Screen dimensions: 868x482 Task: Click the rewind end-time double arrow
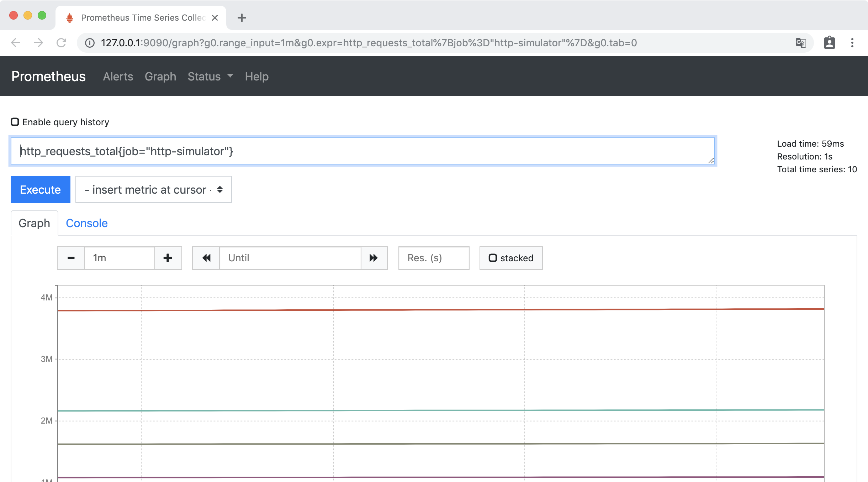pyautogui.click(x=206, y=258)
